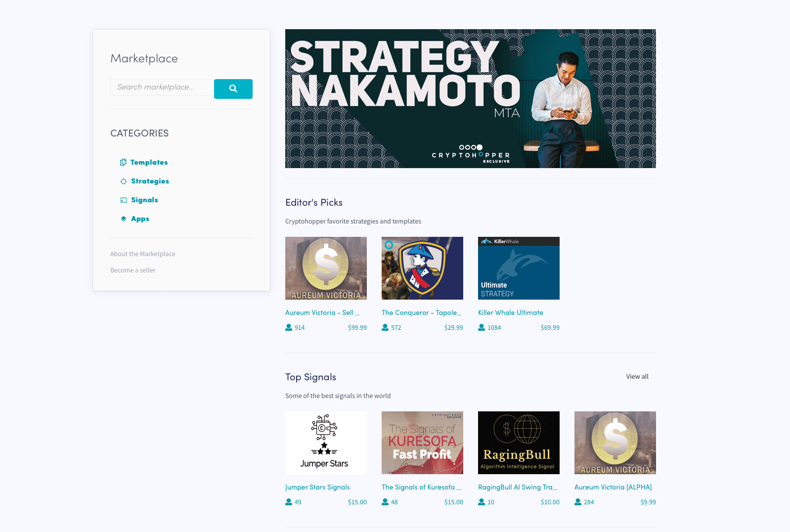This screenshot has height=532, width=790.
Task: Click the subscriber icon next to 1084
Action: pyautogui.click(x=482, y=327)
